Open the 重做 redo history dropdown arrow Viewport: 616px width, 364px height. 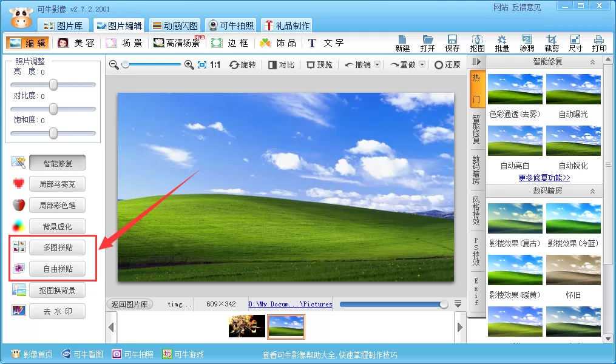tap(422, 64)
